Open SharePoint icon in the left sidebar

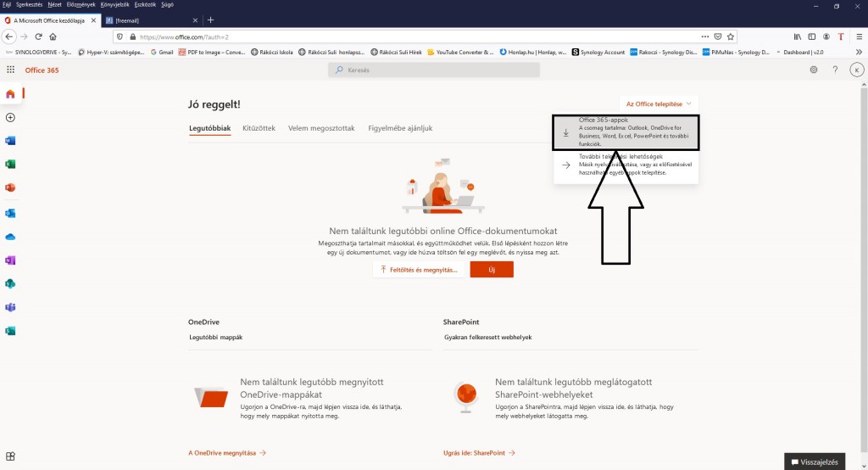tap(10, 283)
